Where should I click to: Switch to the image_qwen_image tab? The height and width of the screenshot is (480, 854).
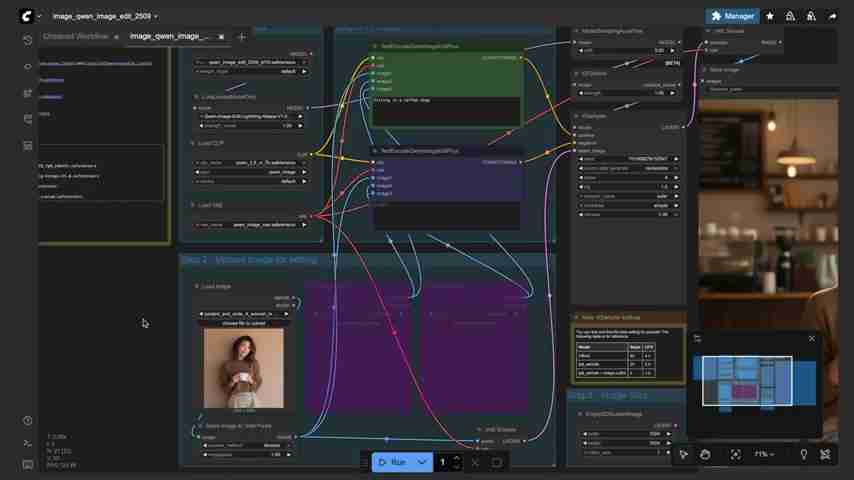click(169, 37)
